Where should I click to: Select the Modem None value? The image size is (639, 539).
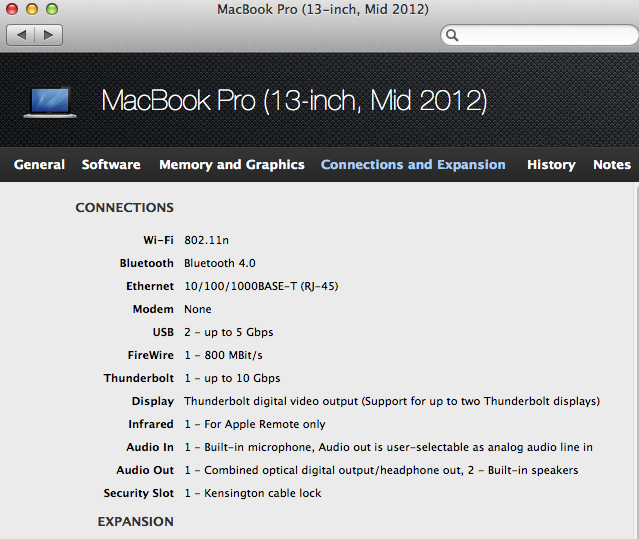coord(198,309)
